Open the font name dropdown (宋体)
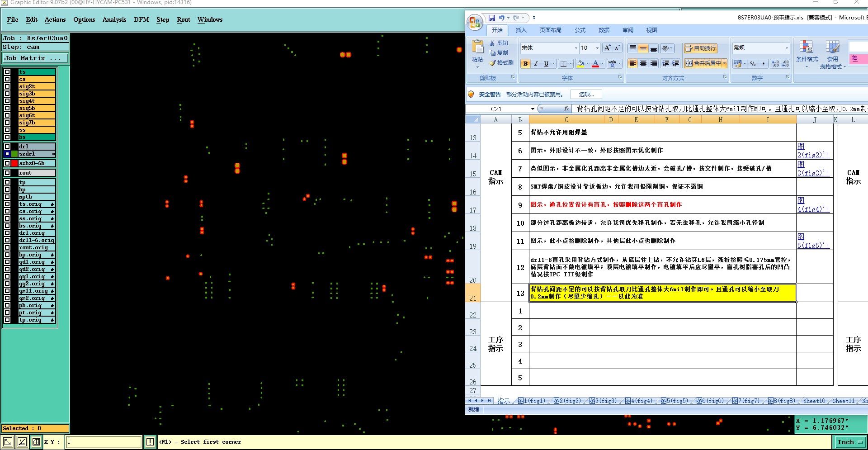This screenshot has width=868, height=450. [x=576, y=48]
